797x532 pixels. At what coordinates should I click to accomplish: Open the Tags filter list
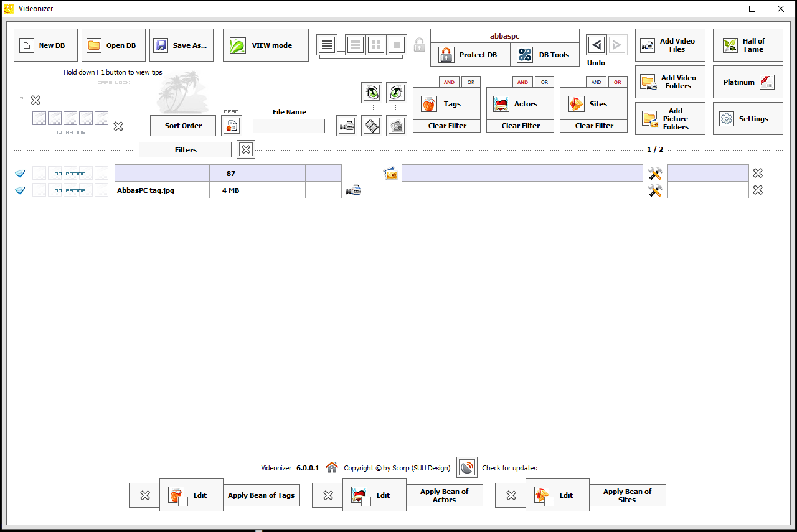447,104
